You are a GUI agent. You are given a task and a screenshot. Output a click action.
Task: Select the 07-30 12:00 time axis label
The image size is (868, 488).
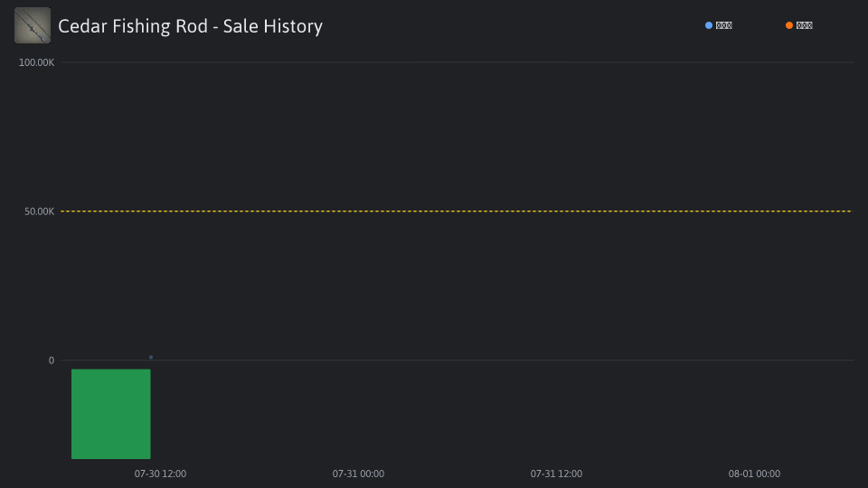(x=161, y=474)
